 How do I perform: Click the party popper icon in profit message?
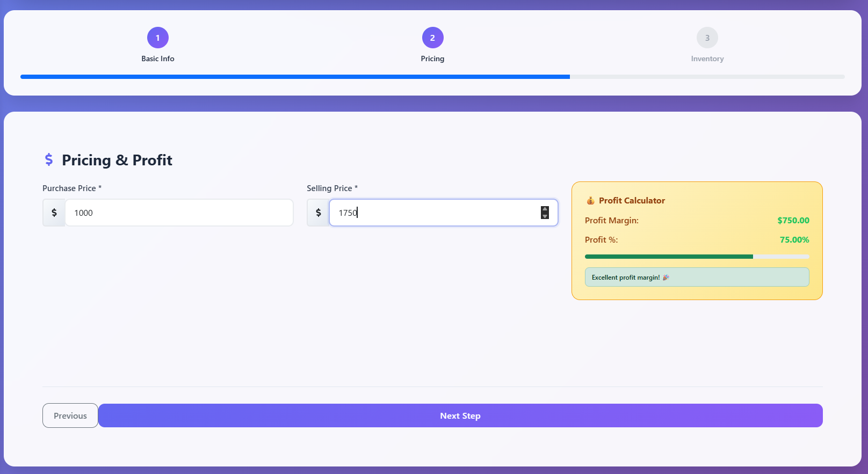(666, 278)
